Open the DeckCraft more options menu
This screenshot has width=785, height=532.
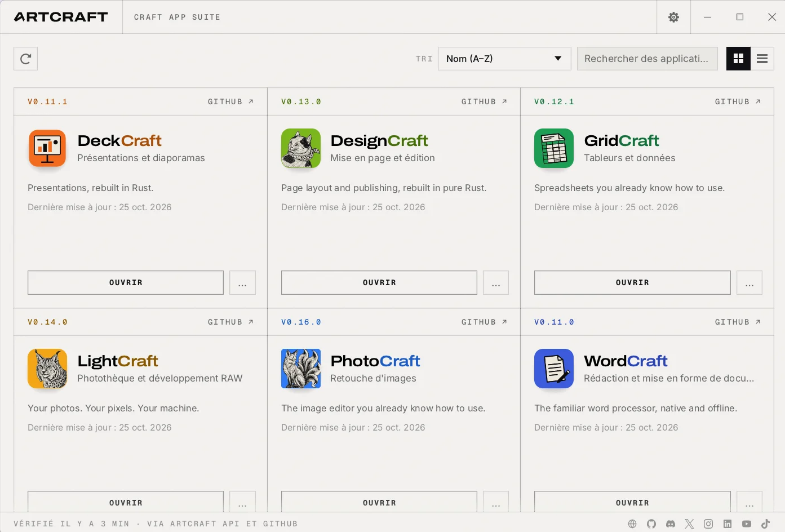click(x=242, y=283)
